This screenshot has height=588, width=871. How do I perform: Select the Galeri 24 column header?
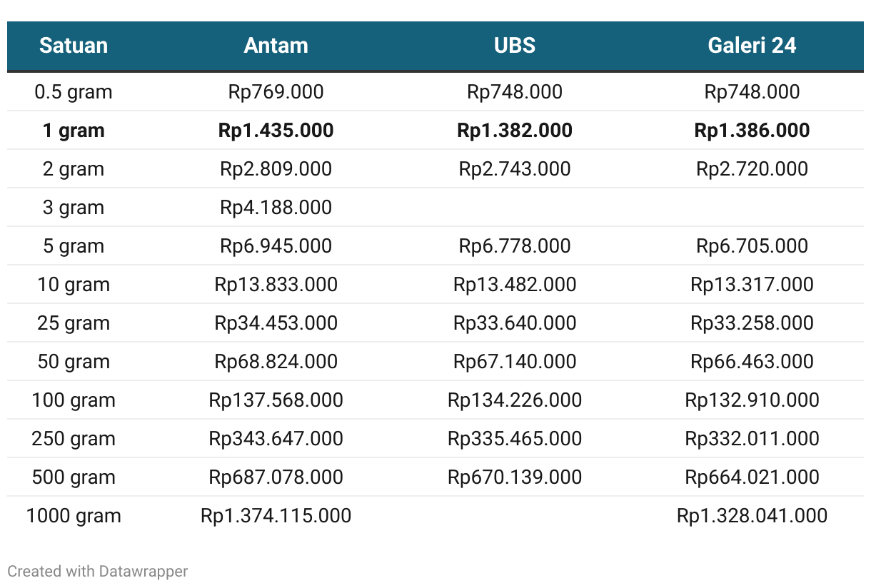tap(752, 46)
